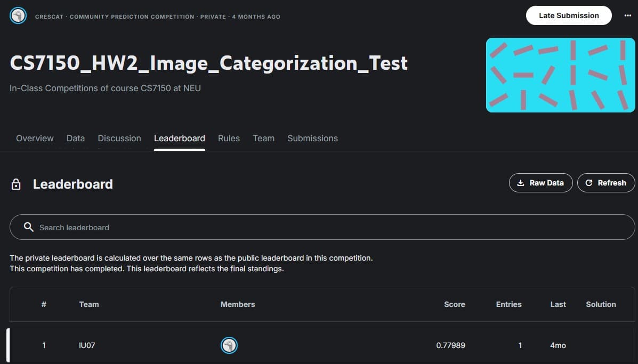
Task: Click the Leaderboard section heading
Action: click(73, 184)
